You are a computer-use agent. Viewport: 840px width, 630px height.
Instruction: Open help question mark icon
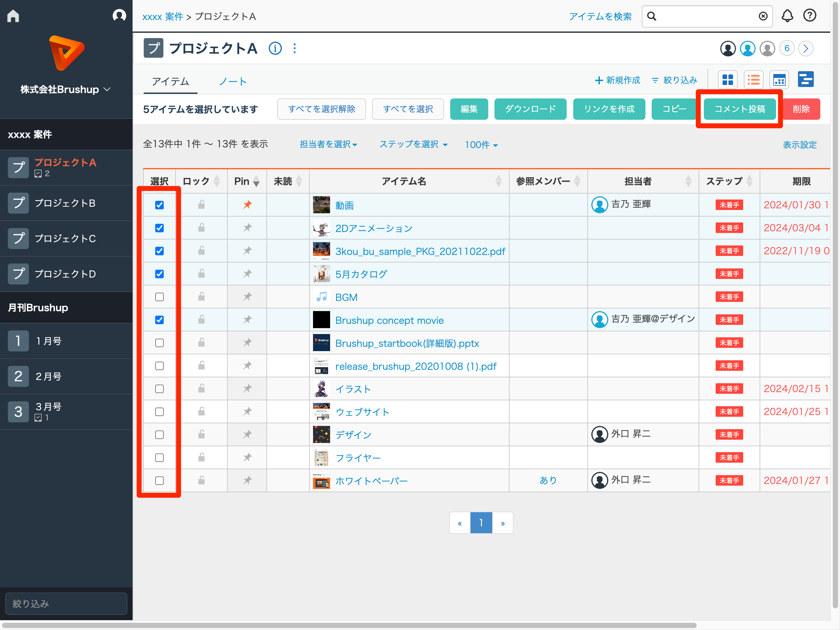pyautogui.click(x=809, y=15)
